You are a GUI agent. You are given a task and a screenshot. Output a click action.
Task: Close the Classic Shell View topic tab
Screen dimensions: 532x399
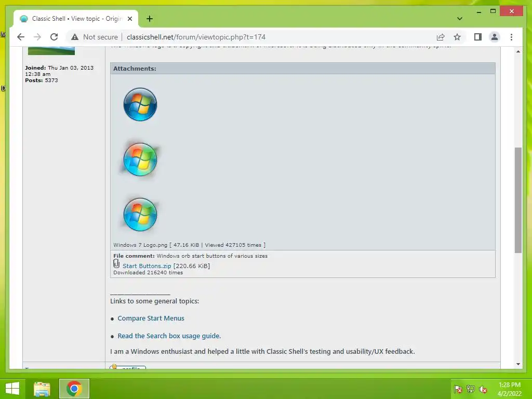point(129,19)
